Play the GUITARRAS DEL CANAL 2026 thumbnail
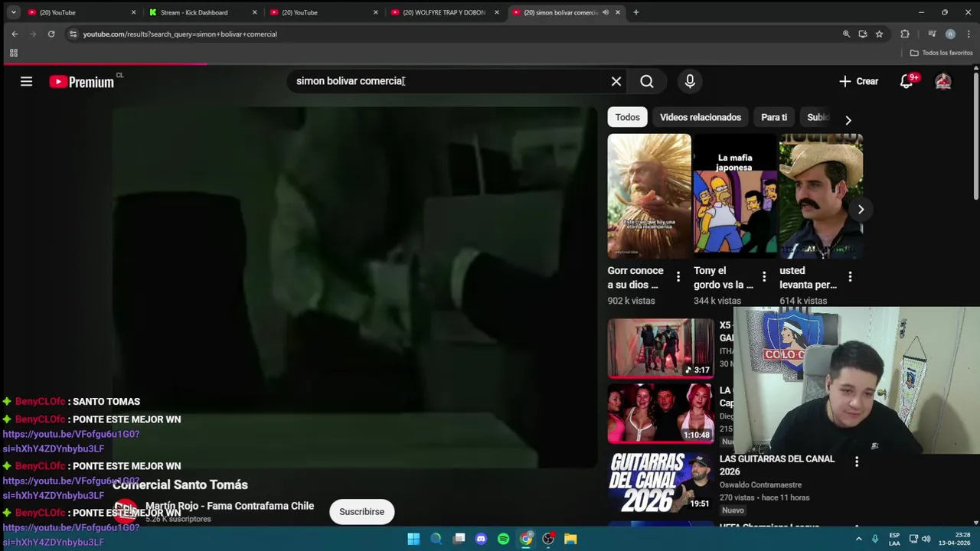This screenshot has width=980, height=551. (661, 481)
